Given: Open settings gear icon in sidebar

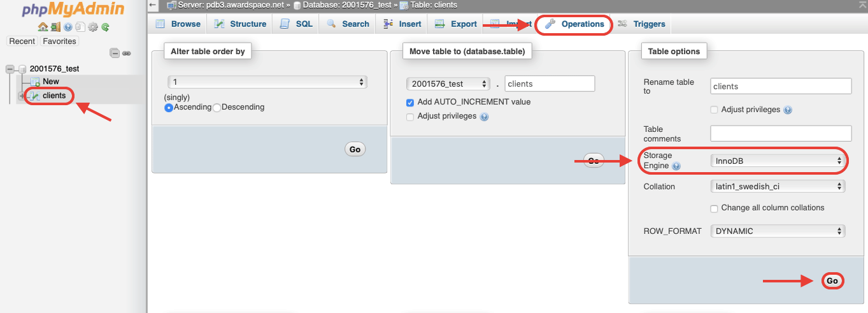Looking at the screenshot, I should click(x=93, y=27).
